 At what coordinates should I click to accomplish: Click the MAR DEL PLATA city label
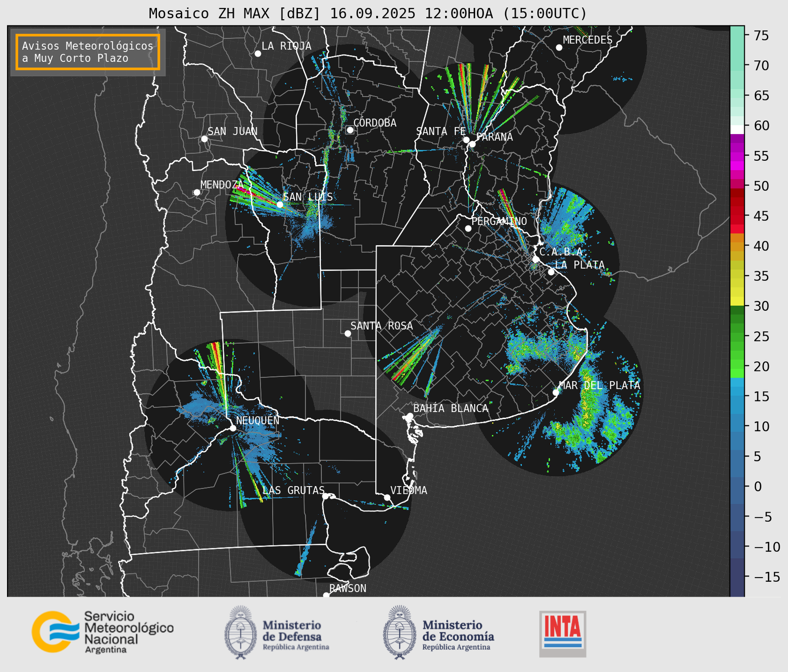tap(600, 386)
